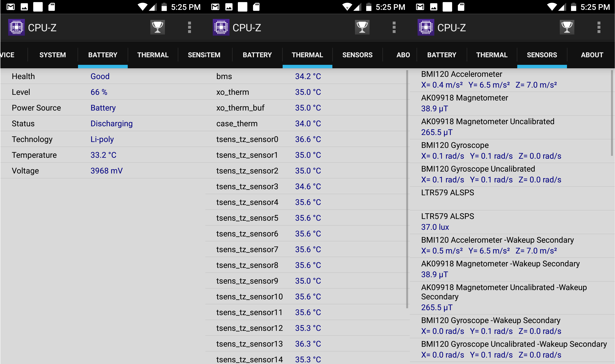This screenshot has width=615, height=364.
Task: Click the 'tsens_tz_sensor13' row
Action: pyautogui.click(x=307, y=344)
